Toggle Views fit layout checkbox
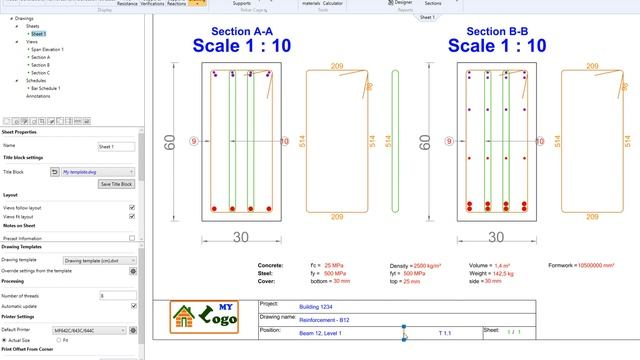The image size is (640, 360). 132,216
